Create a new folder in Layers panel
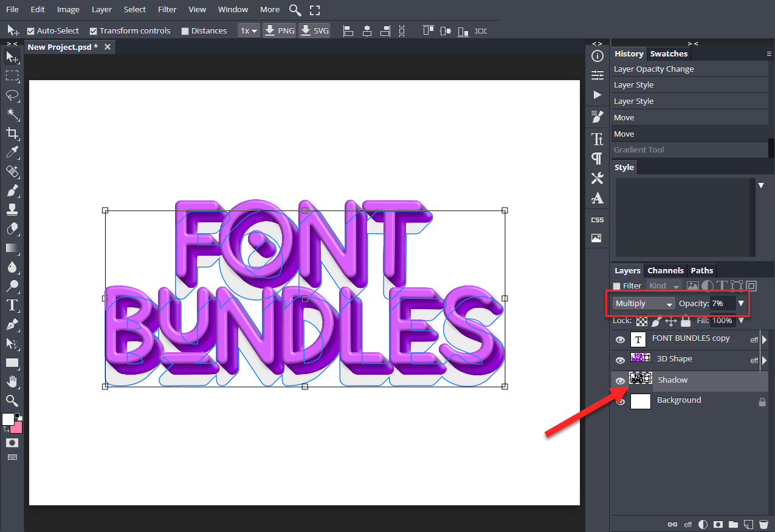This screenshot has width=775, height=532. point(734,524)
